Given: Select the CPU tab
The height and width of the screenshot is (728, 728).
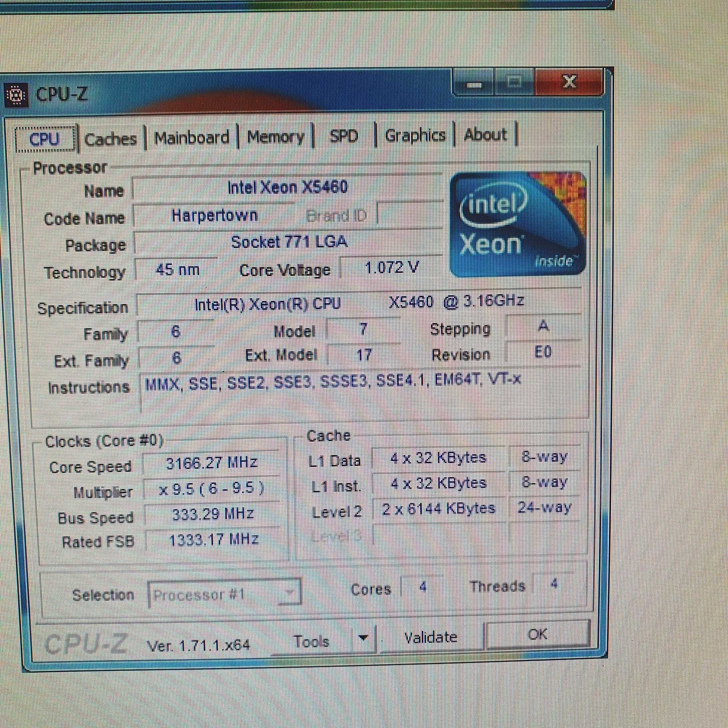Looking at the screenshot, I should 45,139.
